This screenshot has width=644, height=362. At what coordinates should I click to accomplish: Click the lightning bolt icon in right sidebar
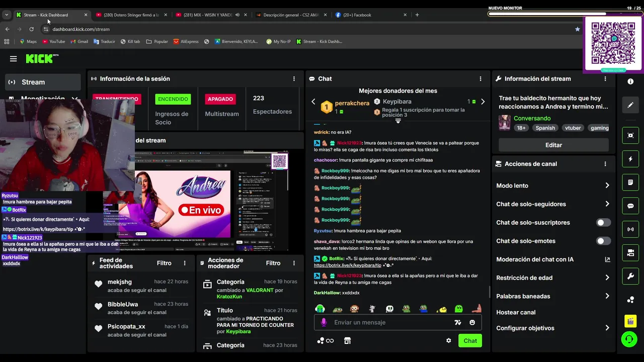[x=630, y=159]
